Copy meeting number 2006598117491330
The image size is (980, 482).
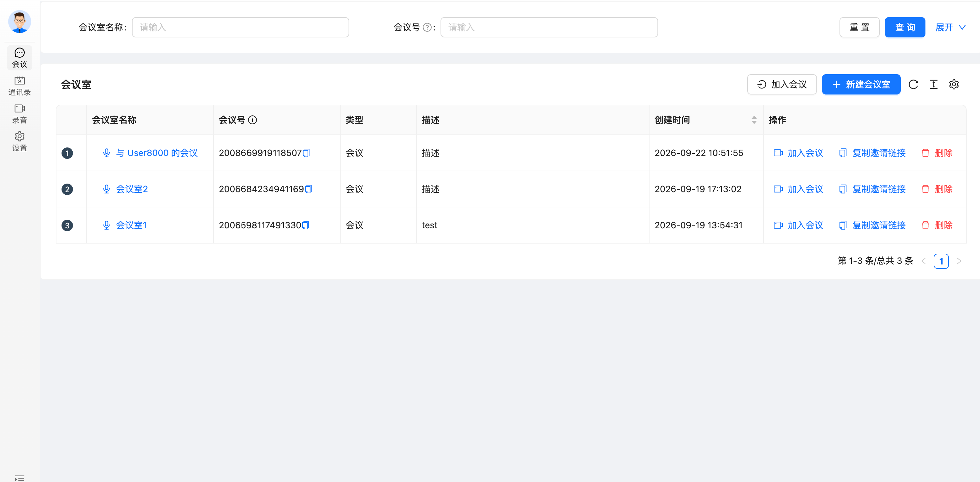pos(305,225)
